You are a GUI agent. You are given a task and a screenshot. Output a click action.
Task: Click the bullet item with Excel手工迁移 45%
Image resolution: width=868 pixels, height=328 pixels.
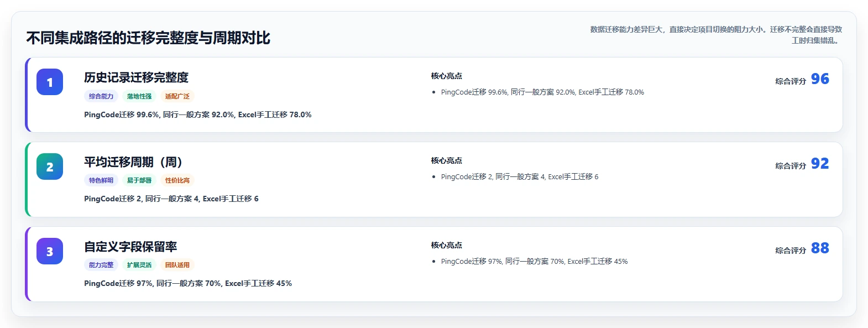pos(534,262)
